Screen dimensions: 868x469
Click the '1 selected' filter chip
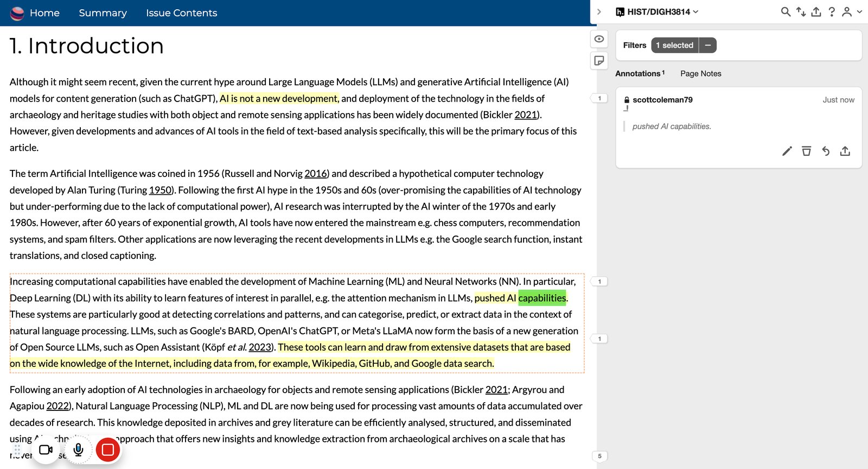(x=675, y=45)
